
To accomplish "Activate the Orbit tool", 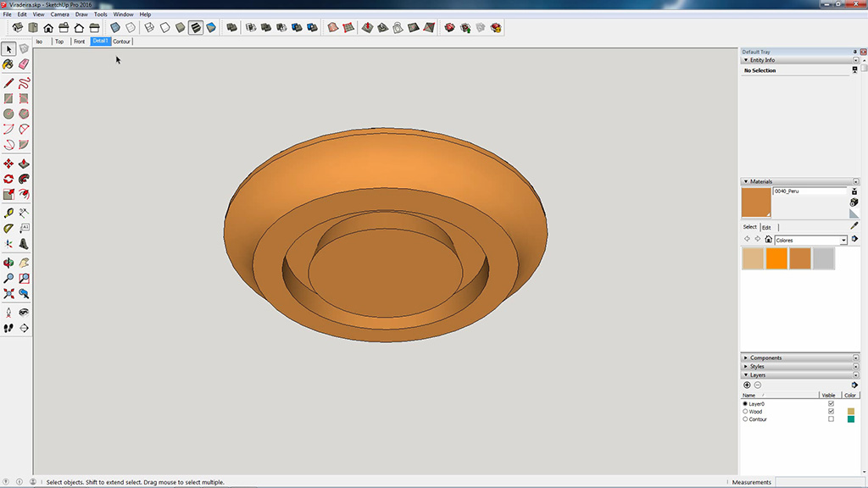I will click(8, 263).
